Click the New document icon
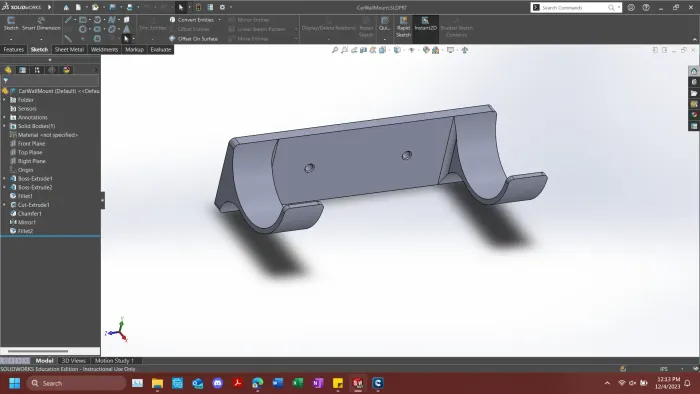Image resolution: width=700 pixels, height=394 pixels. [x=78, y=7]
